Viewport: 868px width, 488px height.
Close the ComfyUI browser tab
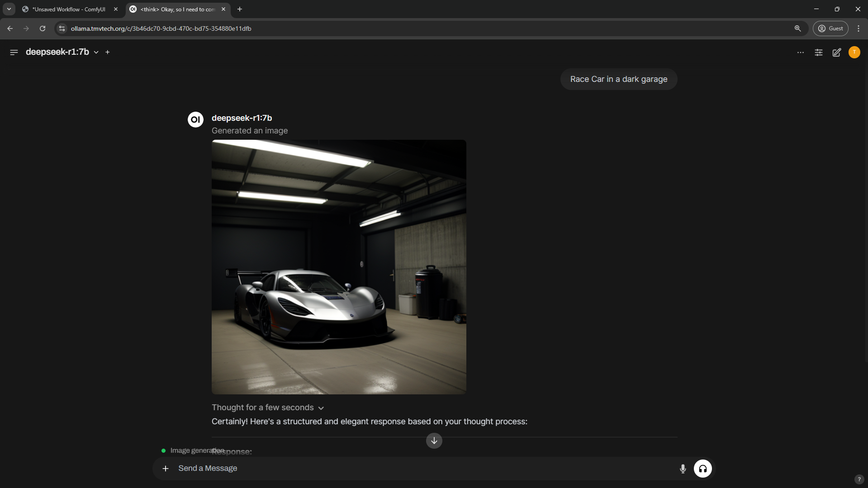[x=116, y=9]
